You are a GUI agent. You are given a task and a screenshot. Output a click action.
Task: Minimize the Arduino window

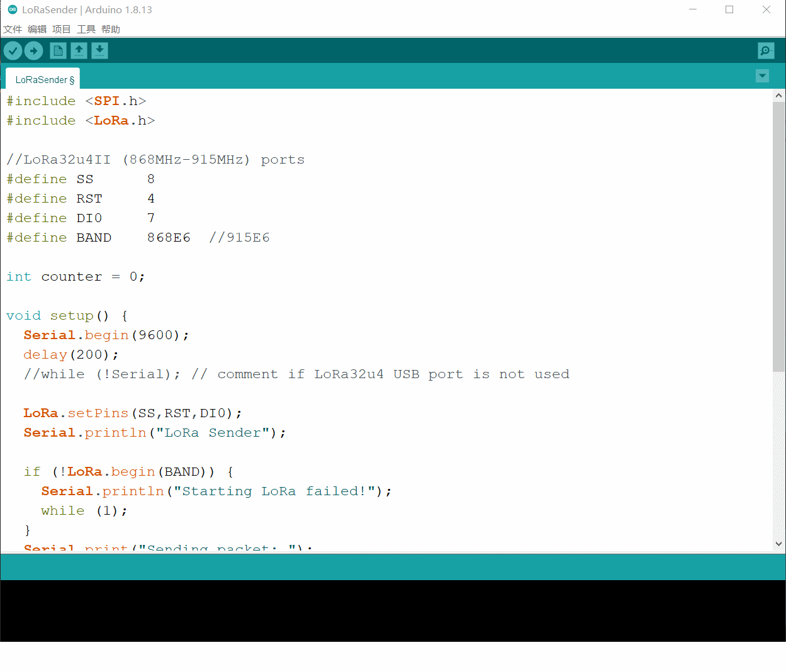point(693,9)
